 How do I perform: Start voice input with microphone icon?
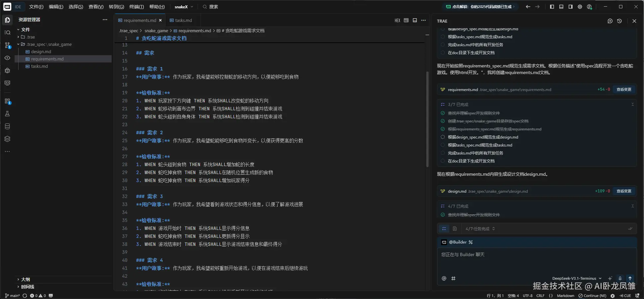click(x=620, y=278)
